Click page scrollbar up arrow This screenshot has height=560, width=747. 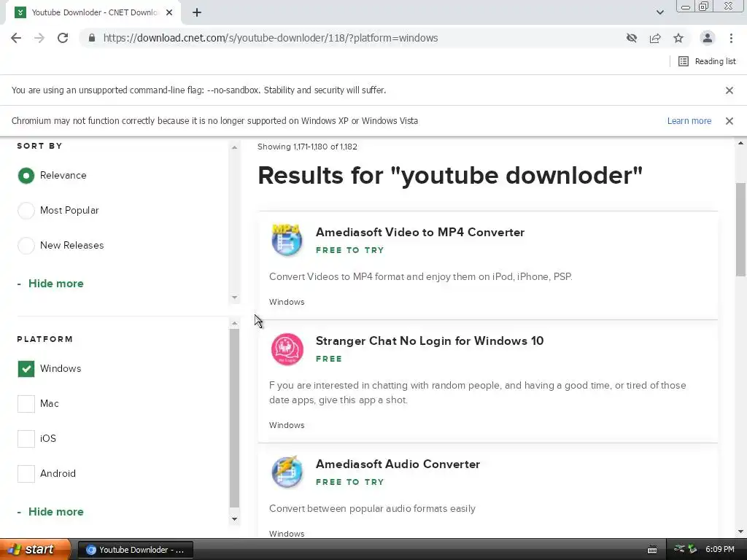pos(740,143)
